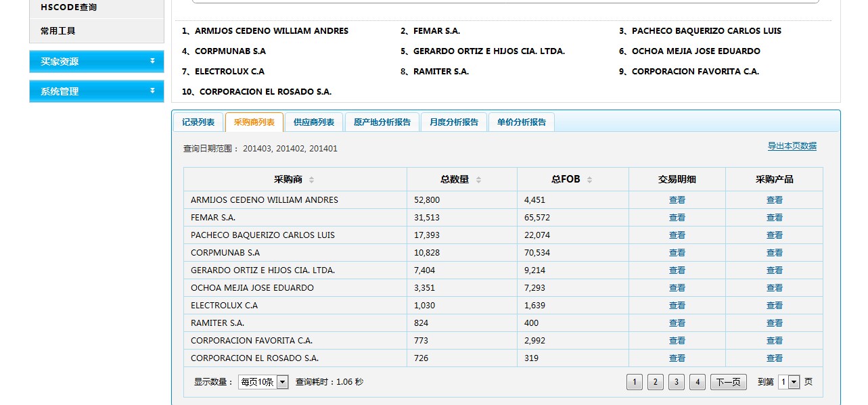Screen dimensions: 868x405
Task: Click top-ten entry 9、CORPORACION FAVORITA C.A.
Action: 689,72
